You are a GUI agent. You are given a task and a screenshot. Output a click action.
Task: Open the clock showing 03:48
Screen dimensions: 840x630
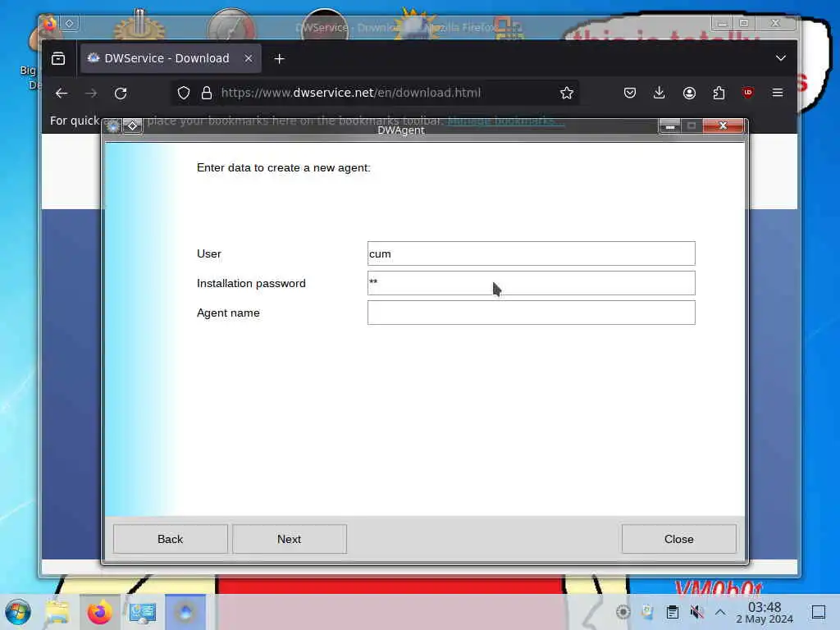click(x=765, y=612)
